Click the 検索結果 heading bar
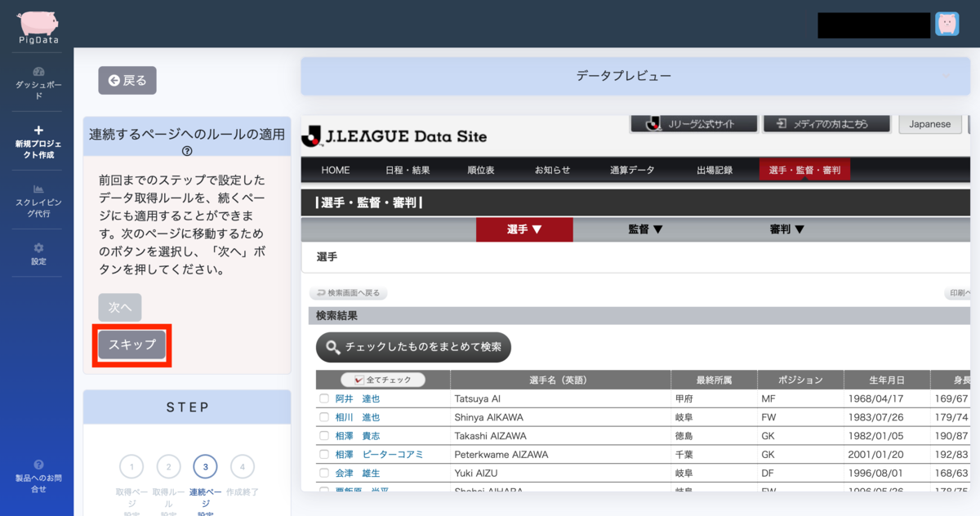 point(639,315)
